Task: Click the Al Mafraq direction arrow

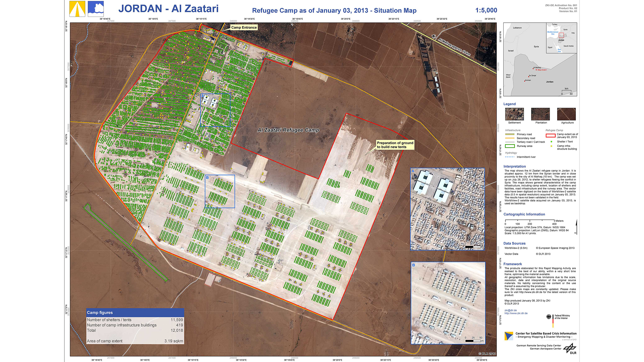Action: [434, 37]
